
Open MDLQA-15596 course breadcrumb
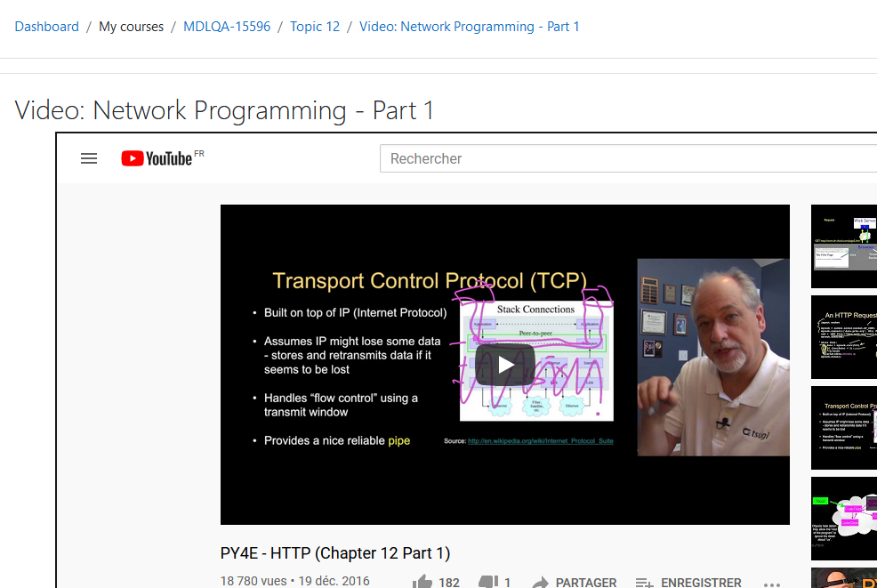(227, 27)
